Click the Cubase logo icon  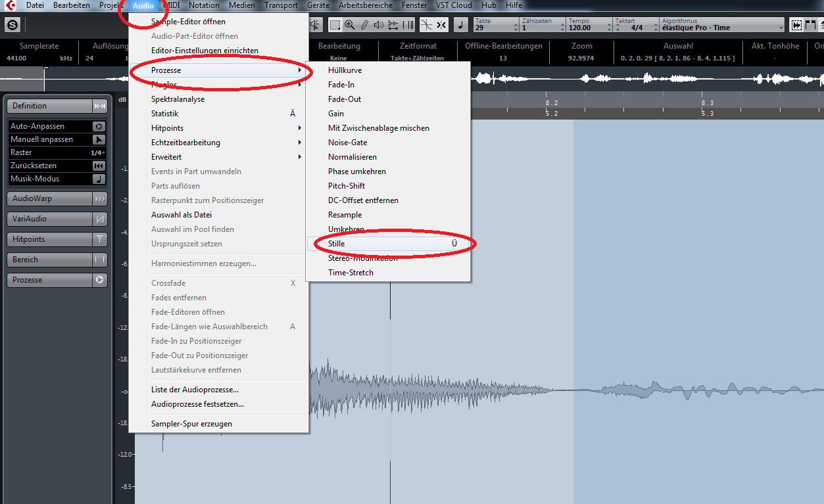(10, 5)
